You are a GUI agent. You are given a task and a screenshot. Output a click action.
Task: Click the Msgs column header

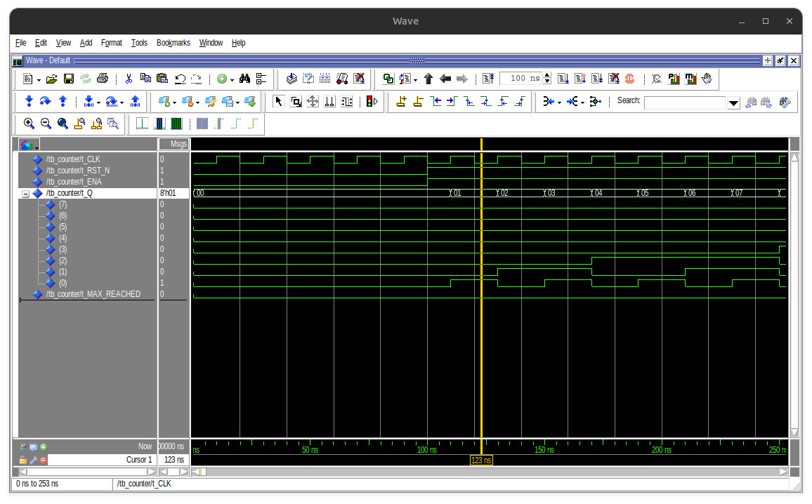[x=174, y=145]
